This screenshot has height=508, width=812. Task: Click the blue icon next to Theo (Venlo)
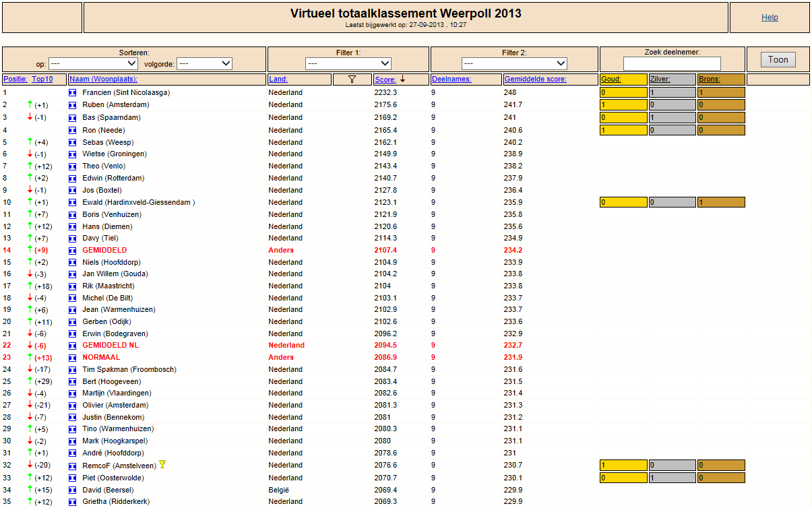[73, 166]
